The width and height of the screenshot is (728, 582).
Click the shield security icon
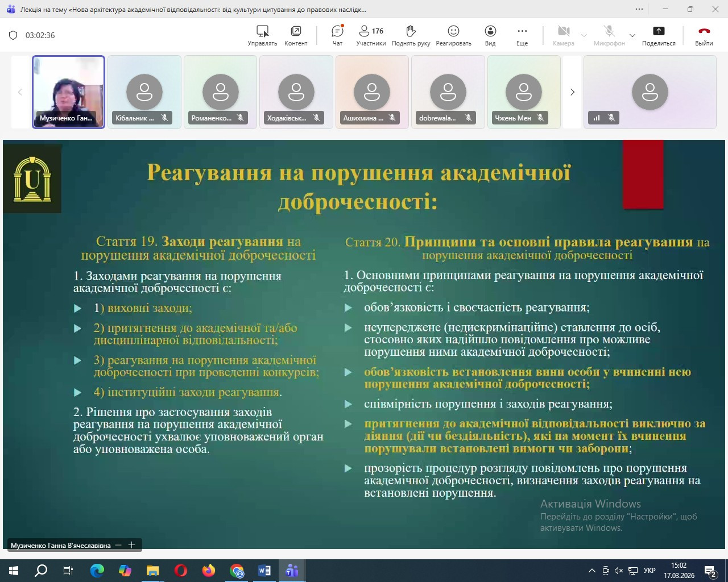click(13, 35)
